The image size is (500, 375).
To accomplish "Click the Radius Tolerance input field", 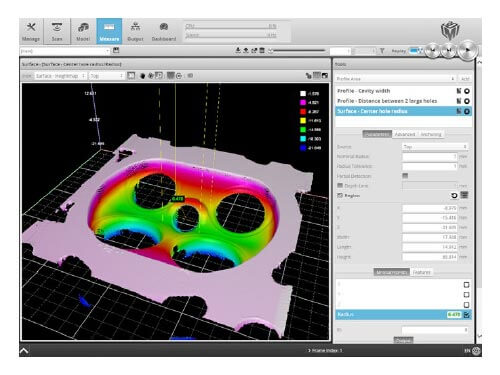I will (430, 166).
